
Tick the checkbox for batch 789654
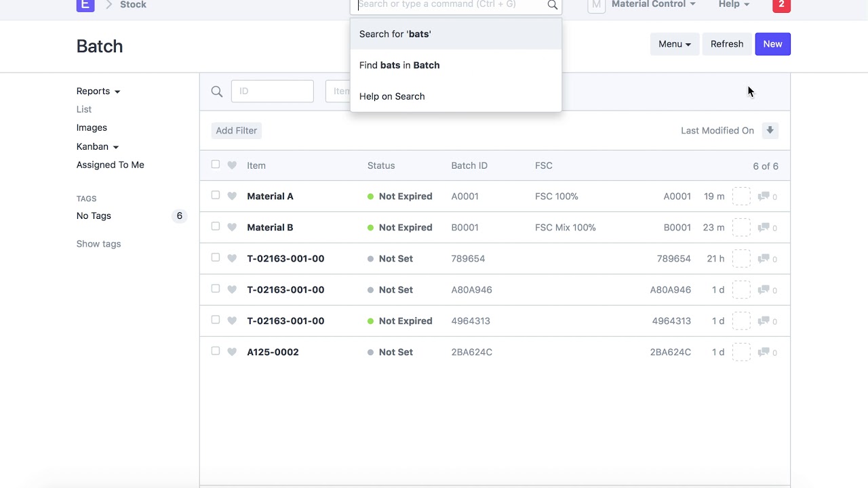216,258
